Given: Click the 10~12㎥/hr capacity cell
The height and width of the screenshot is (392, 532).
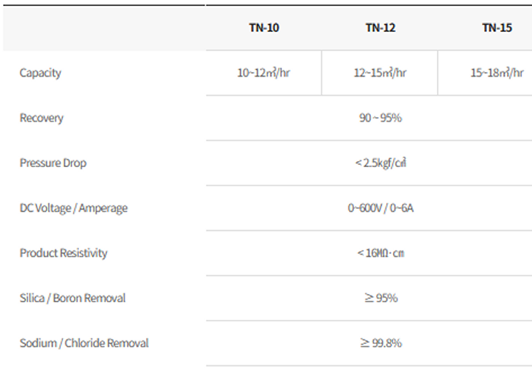Looking at the screenshot, I should tap(264, 73).
